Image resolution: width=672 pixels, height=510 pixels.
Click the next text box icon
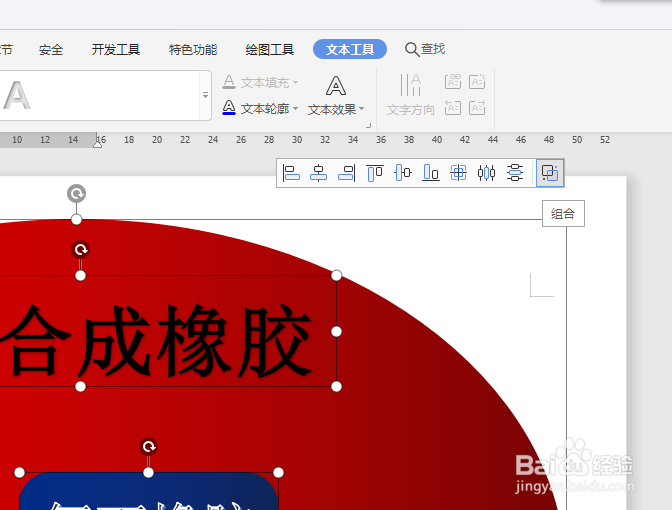pyautogui.click(x=477, y=108)
